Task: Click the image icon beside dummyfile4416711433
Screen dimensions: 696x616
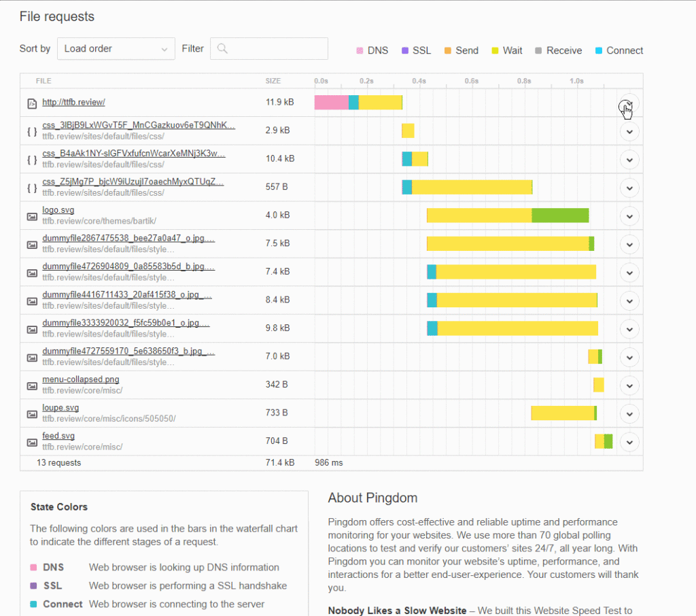Action: [32, 301]
